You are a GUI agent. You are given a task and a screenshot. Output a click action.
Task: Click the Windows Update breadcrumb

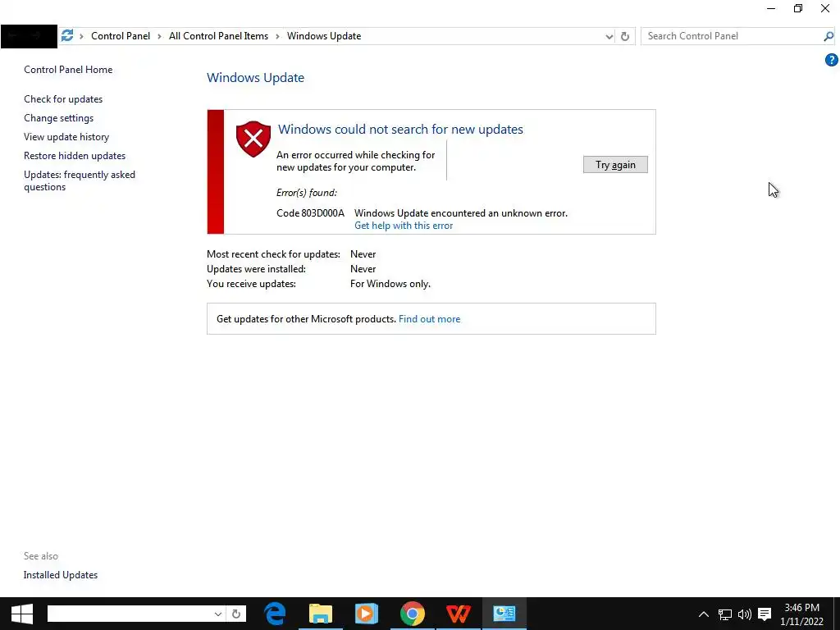pos(324,36)
